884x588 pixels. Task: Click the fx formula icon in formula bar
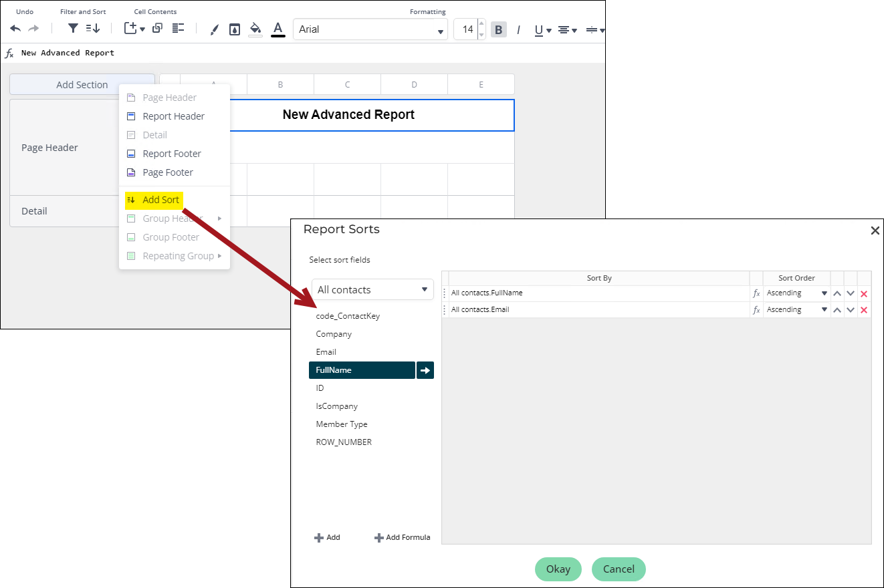[9, 53]
